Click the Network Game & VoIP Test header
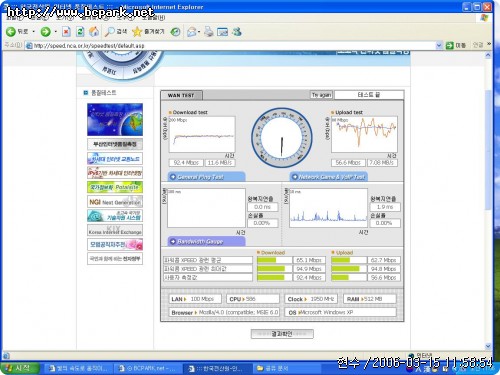 coord(329,177)
